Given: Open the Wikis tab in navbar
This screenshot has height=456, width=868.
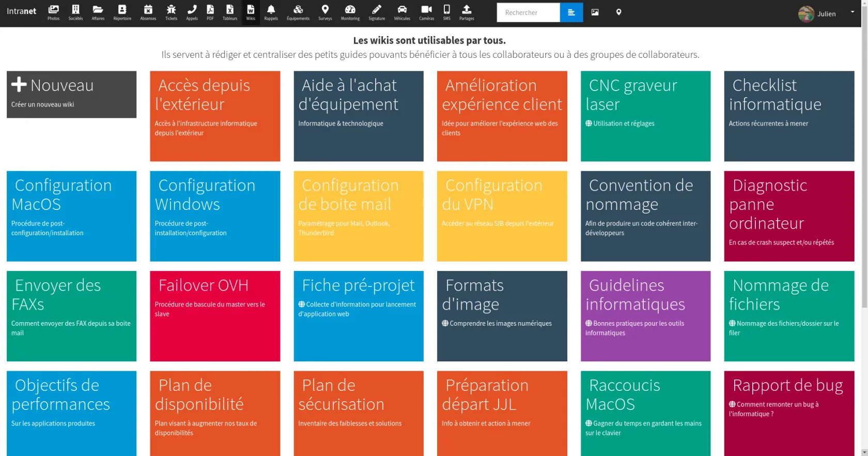Looking at the screenshot, I should (251, 12).
